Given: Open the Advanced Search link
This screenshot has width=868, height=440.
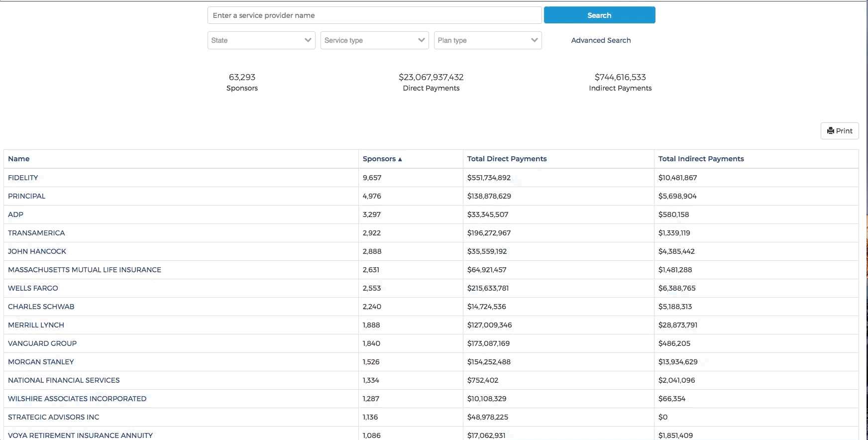Looking at the screenshot, I should click(x=601, y=40).
